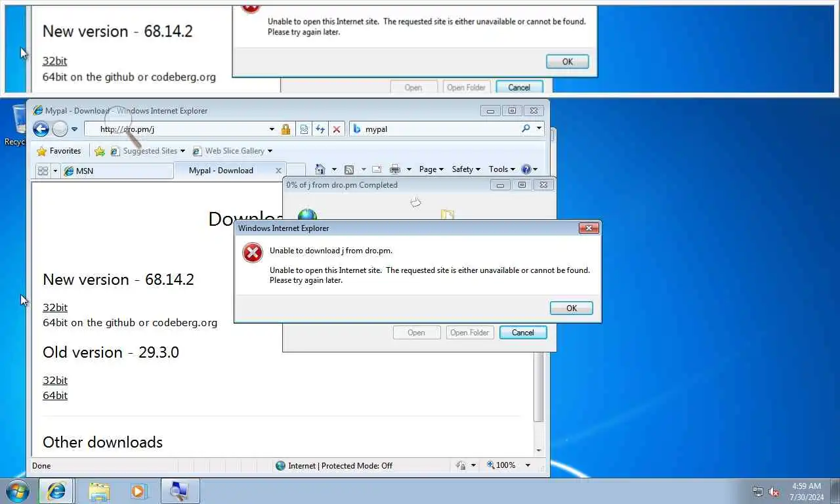Open the Safety menu

(x=466, y=169)
